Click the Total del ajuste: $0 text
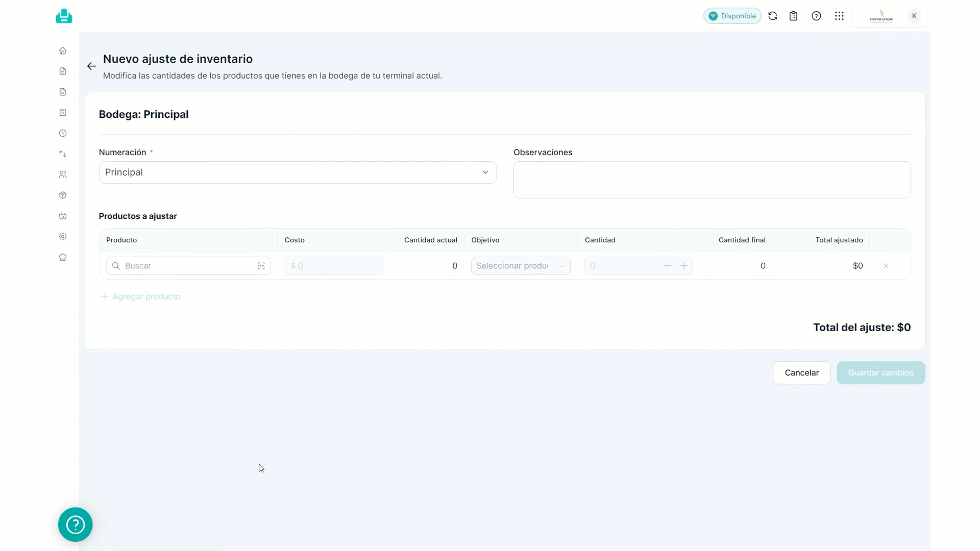This screenshot has width=980, height=551. point(862,328)
